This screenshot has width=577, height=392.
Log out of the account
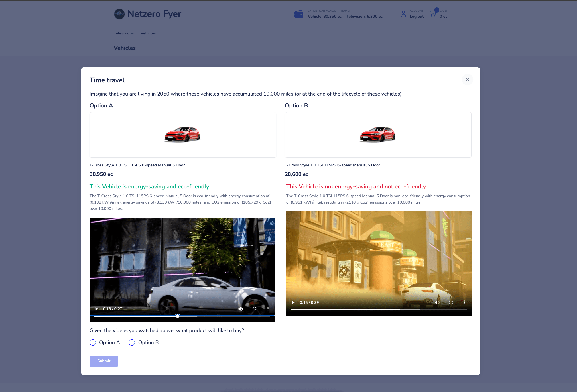click(417, 16)
